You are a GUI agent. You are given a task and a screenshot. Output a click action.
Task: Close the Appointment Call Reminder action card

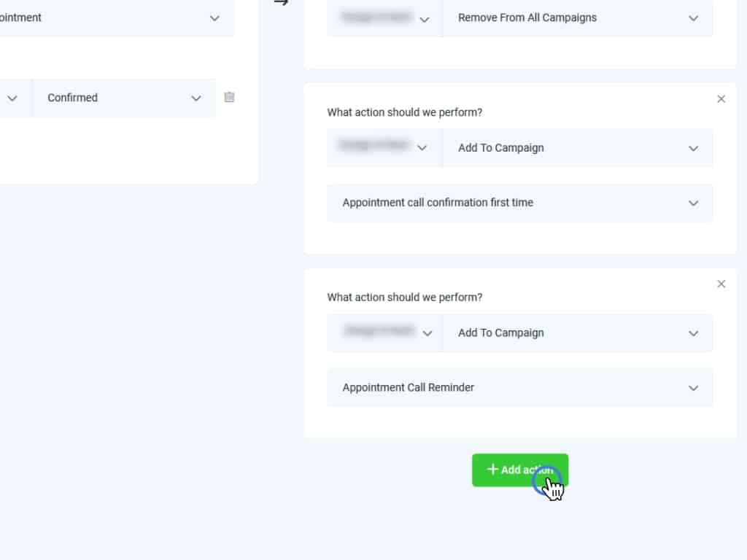721,284
